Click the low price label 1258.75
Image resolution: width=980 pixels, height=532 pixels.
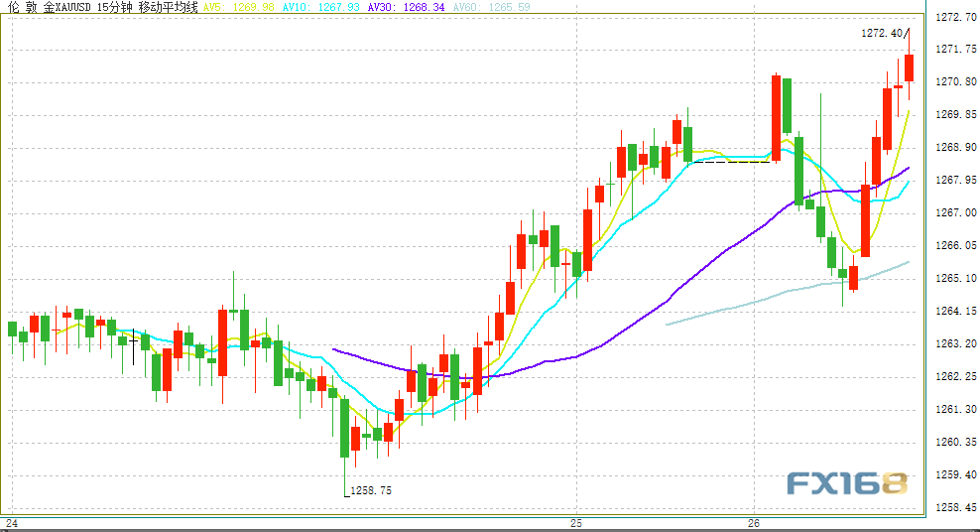coord(371,490)
